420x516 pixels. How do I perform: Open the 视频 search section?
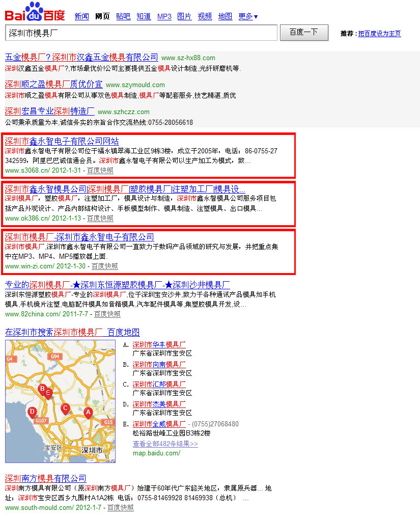click(x=204, y=16)
